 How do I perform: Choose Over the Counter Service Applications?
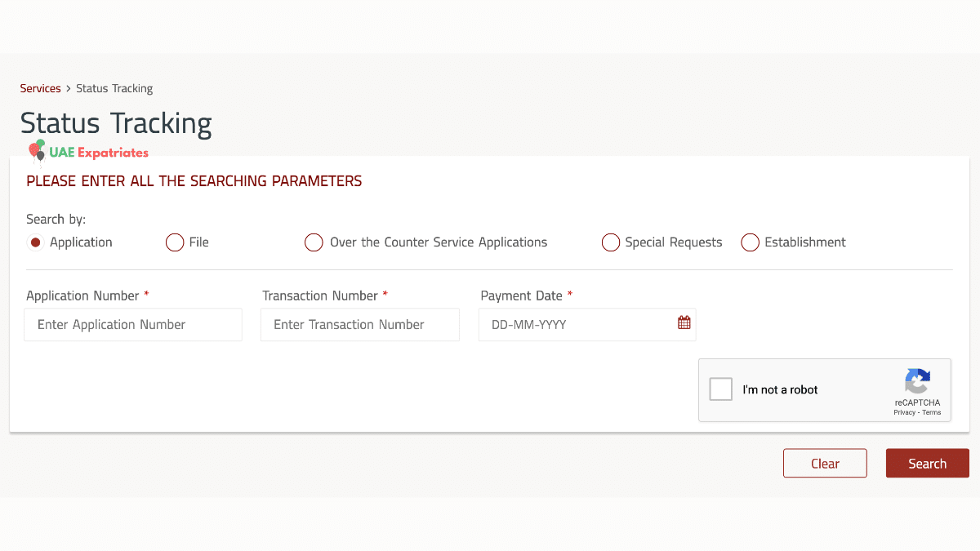pos(314,242)
